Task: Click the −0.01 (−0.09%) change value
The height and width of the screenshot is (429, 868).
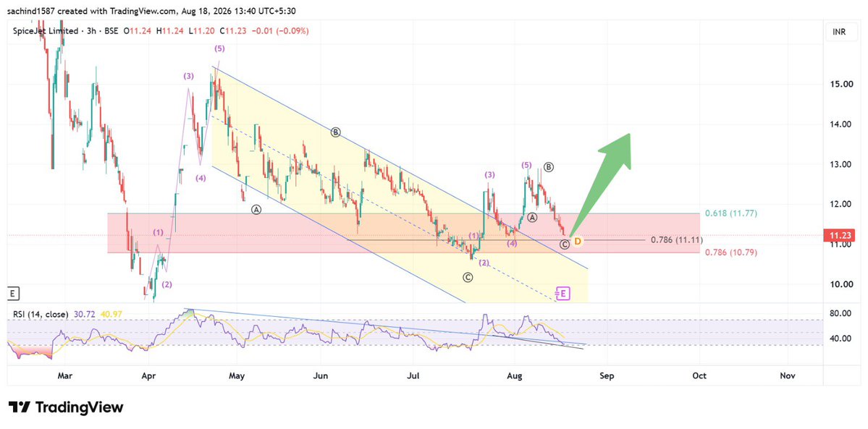Action: pyautogui.click(x=279, y=31)
